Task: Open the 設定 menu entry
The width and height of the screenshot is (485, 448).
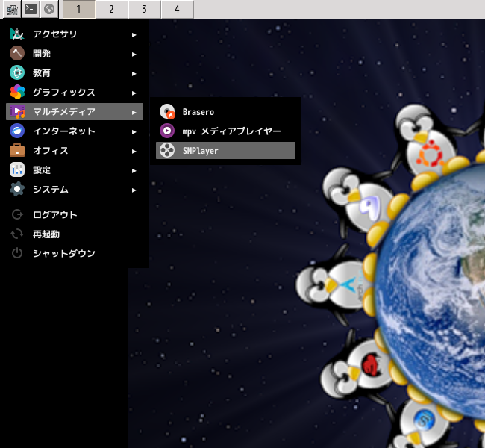Action: (75, 170)
